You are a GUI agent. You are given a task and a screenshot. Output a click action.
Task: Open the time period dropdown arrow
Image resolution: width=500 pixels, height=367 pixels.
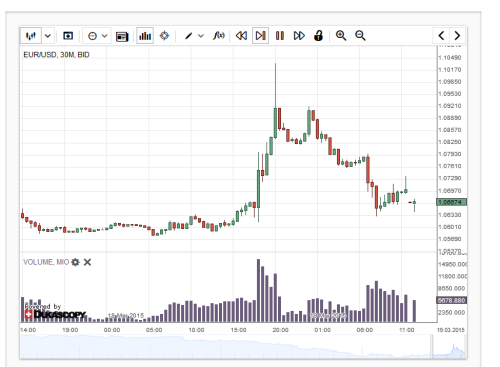[x=105, y=36]
